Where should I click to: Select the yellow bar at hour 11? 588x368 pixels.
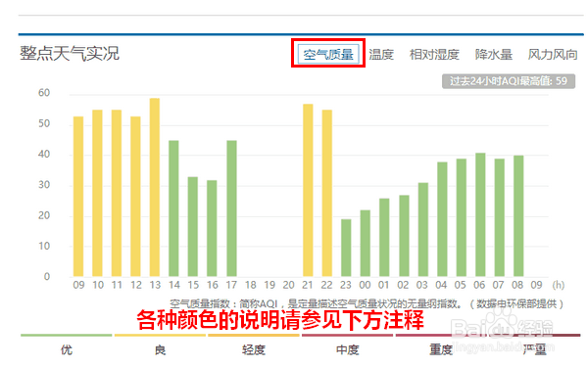[117, 193]
